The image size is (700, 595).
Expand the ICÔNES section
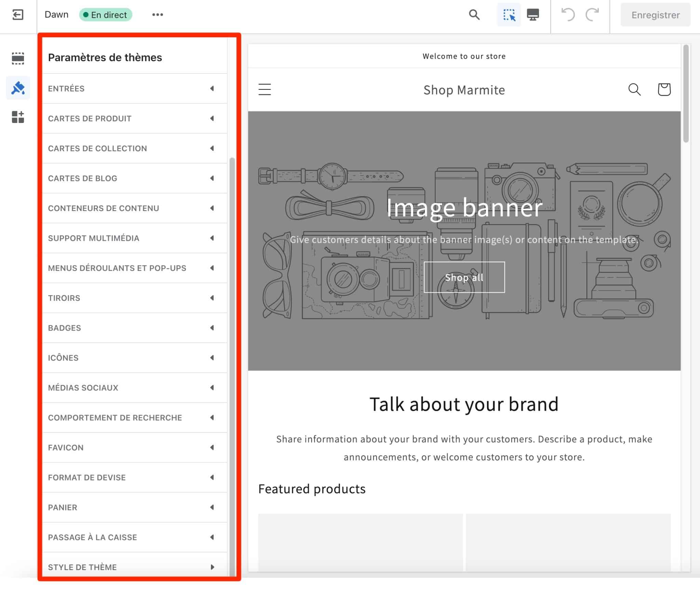tap(135, 358)
